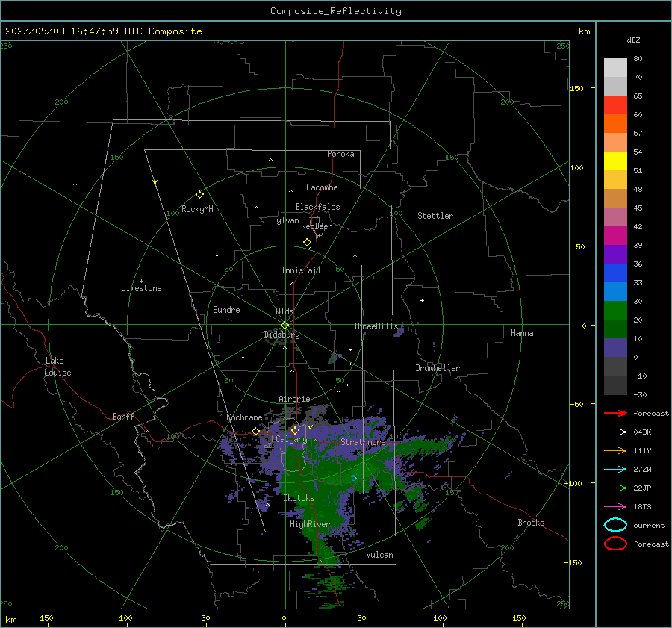
Task: Click the orange 111V arrow legend icon
Action: 615,450
